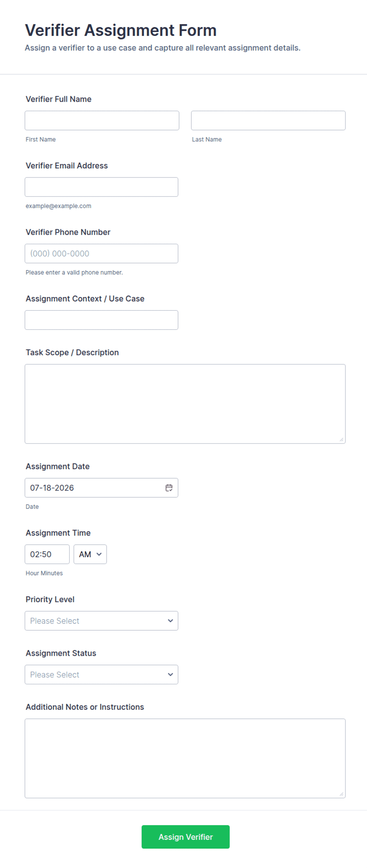Click the Assignment Status dropdown arrow
Image resolution: width=367 pixels, height=868 pixels.
(170, 675)
